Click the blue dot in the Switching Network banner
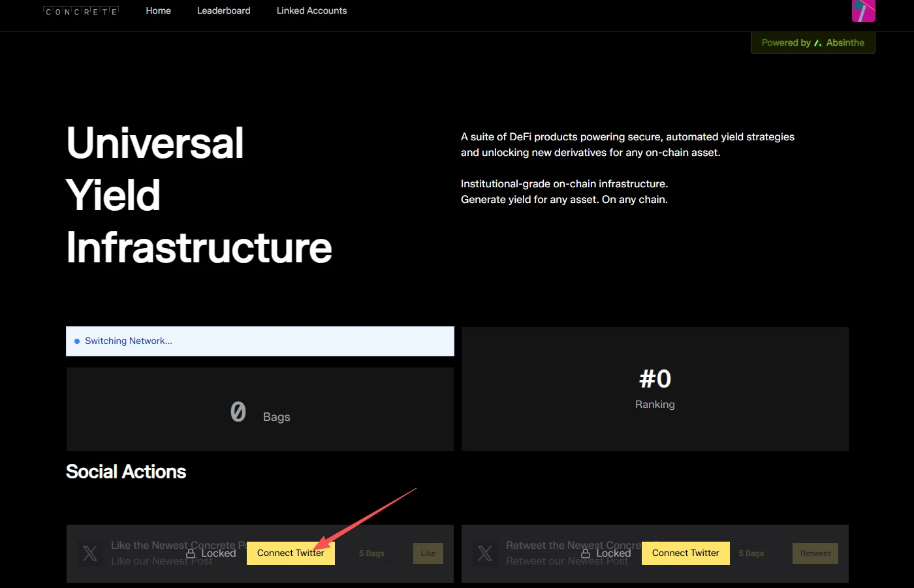The height and width of the screenshot is (588, 914). point(77,341)
